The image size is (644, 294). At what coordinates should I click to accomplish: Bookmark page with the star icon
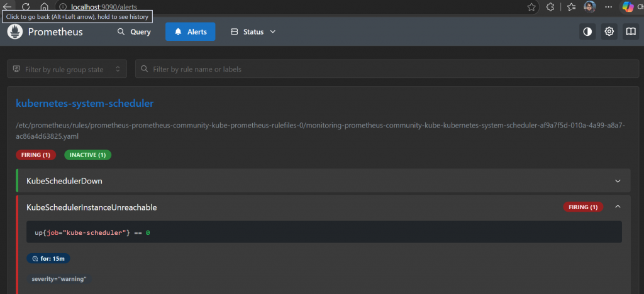click(x=531, y=7)
